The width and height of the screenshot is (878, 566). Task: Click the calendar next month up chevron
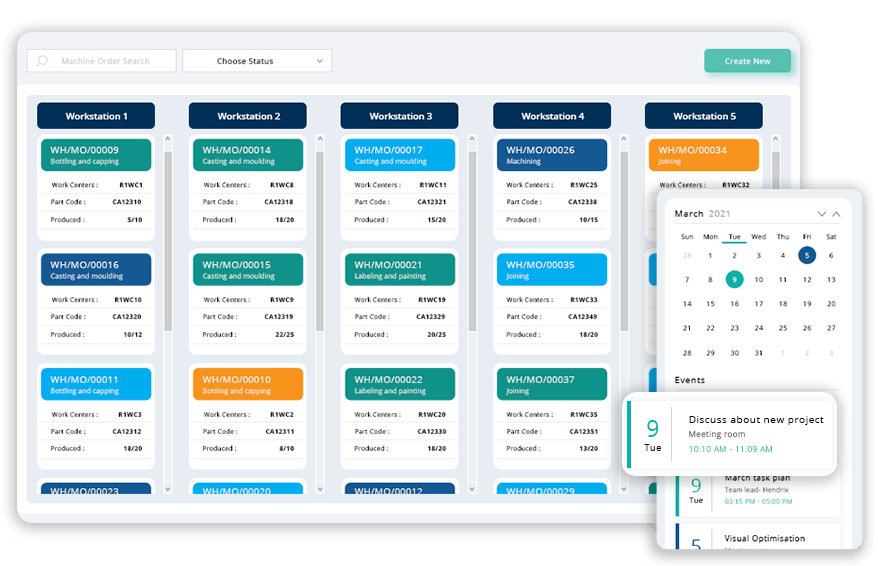837,214
